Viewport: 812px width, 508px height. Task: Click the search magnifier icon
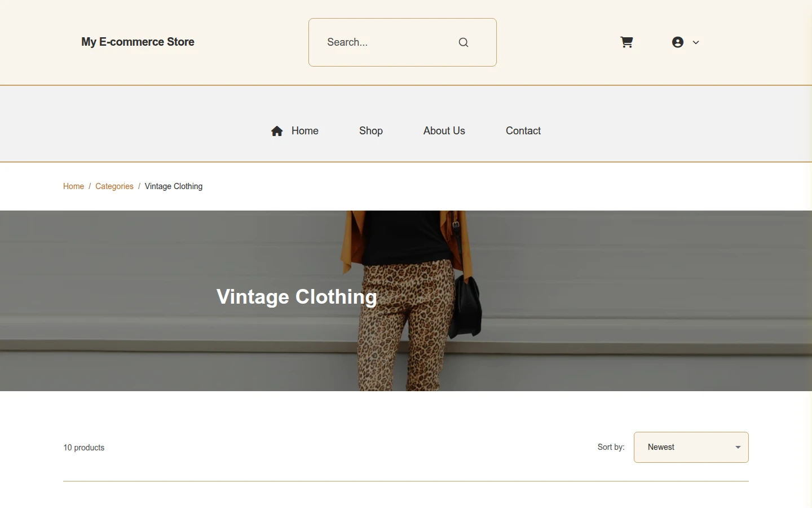point(464,42)
